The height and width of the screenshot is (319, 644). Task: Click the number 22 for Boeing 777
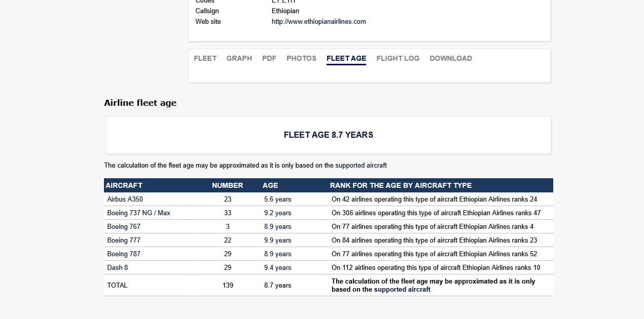click(228, 241)
